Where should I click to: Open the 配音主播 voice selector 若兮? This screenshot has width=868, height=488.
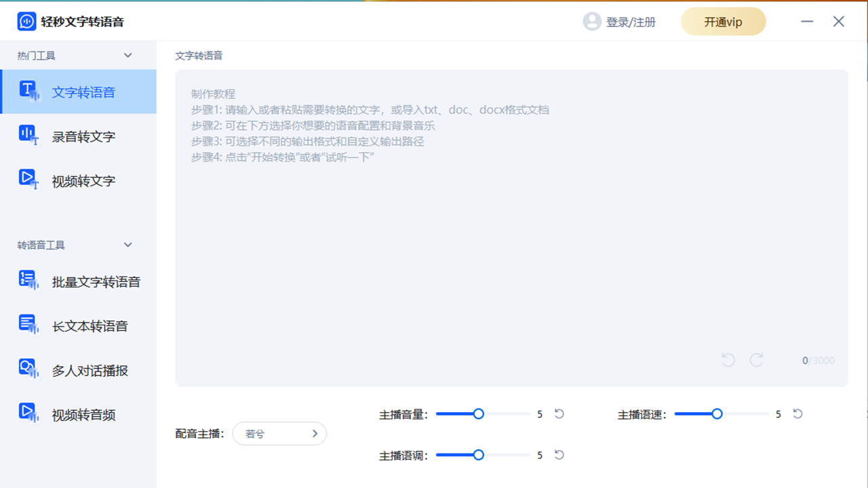pos(279,433)
